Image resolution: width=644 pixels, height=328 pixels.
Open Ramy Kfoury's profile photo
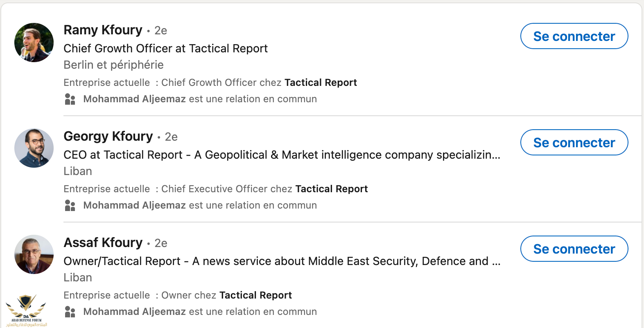(x=34, y=43)
